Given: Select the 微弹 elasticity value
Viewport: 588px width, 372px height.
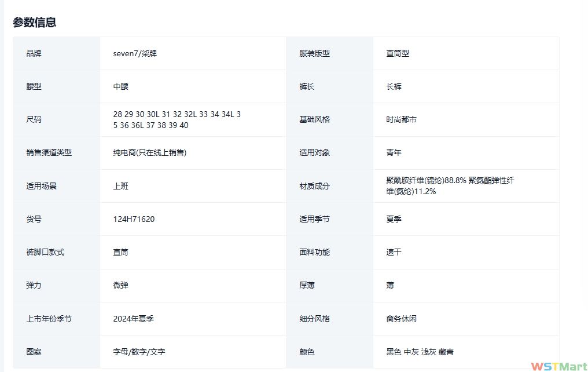Looking at the screenshot, I should click(x=121, y=285).
